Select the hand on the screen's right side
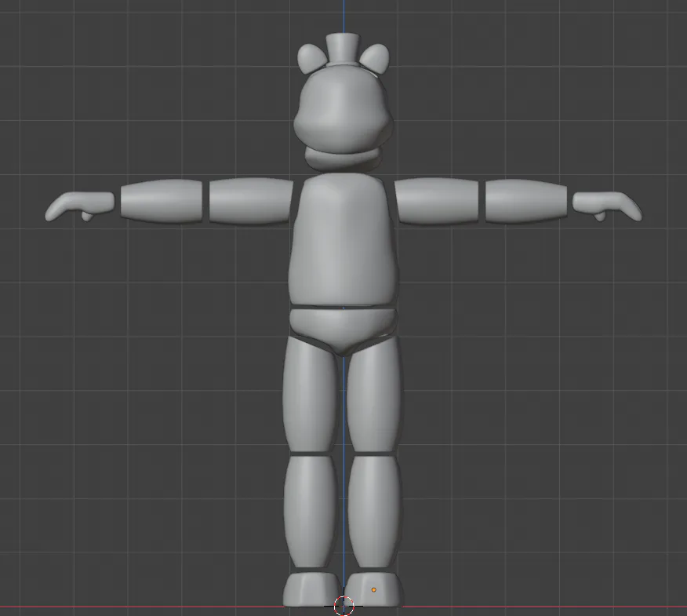687x616 pixels. pyautogui.click(x=607, y=206)
